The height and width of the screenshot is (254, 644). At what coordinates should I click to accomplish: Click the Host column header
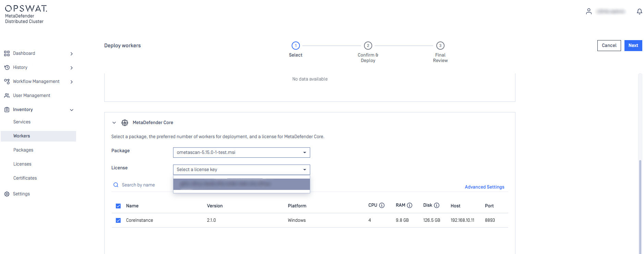click(455, 206)
